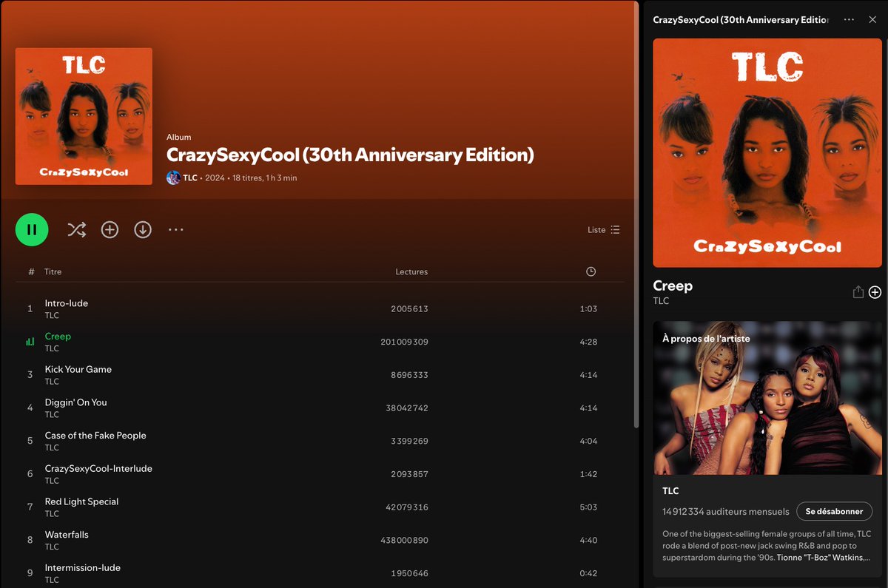Screen dimensions: 888x588
Task: Click the TLC artist link under Waterfalls
Action: point(52,547)
